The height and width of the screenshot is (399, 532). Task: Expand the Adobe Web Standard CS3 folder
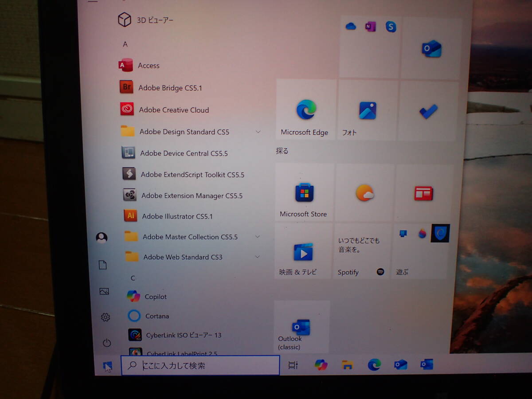click(x=192, y=257)
